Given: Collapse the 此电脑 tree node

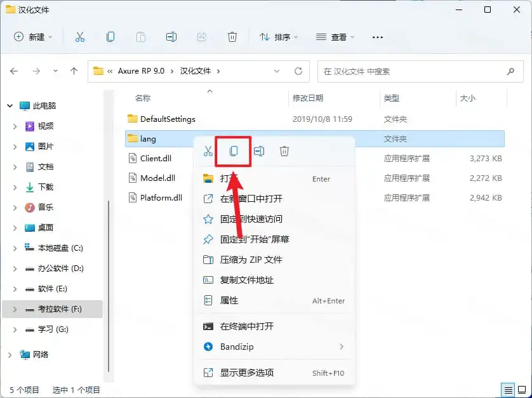Looking at the screenshot, I should click(10, 106).
